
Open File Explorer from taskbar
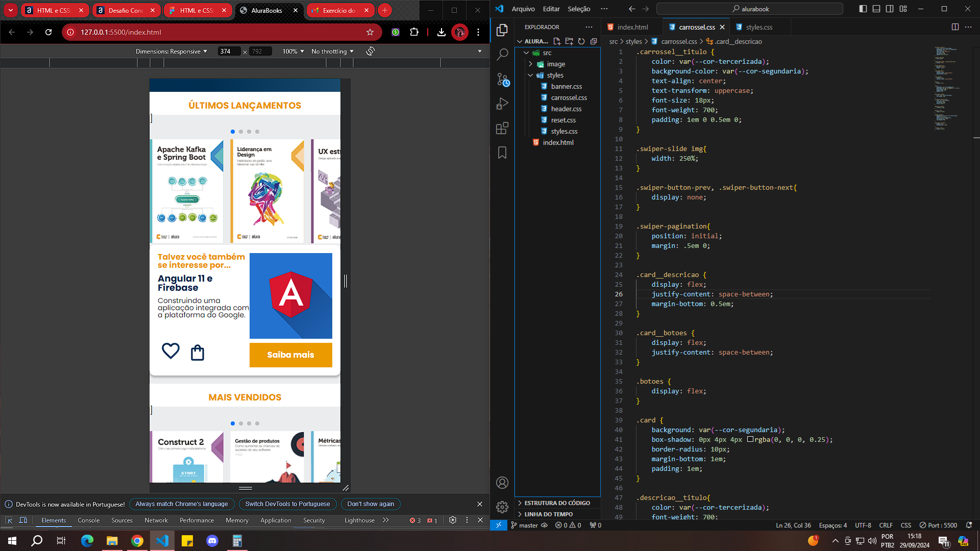(x=112, y=541)
